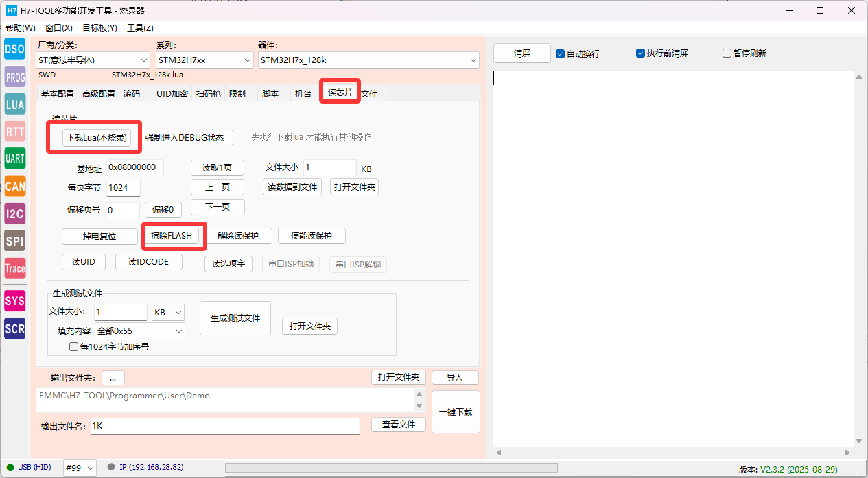Click the 基地址 input field
Image resolution: width=868 pixels, height=478 pixels.
tap(135, 168)
